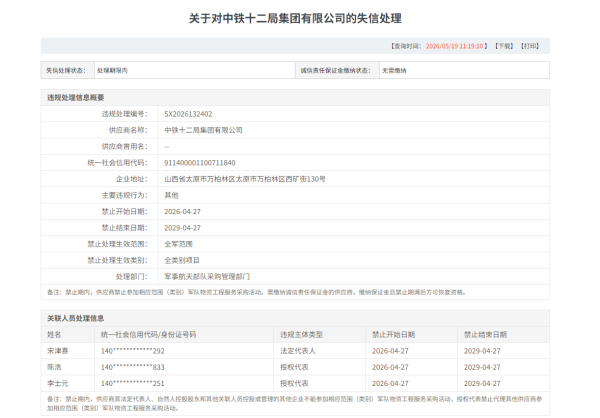600x418 pixels.
Task: Select ID number ending in 292
Action: tap(132, 351)
